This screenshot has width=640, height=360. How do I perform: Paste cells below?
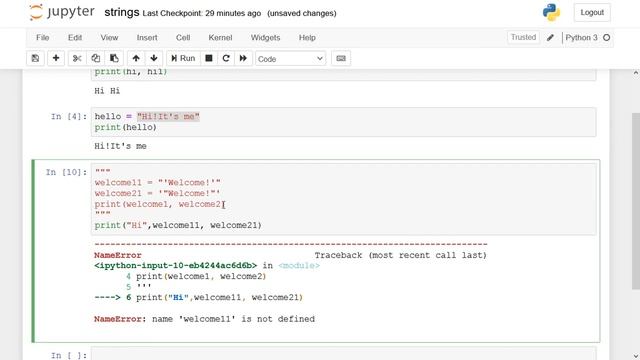pyautogui.click(x=114, y=58)
